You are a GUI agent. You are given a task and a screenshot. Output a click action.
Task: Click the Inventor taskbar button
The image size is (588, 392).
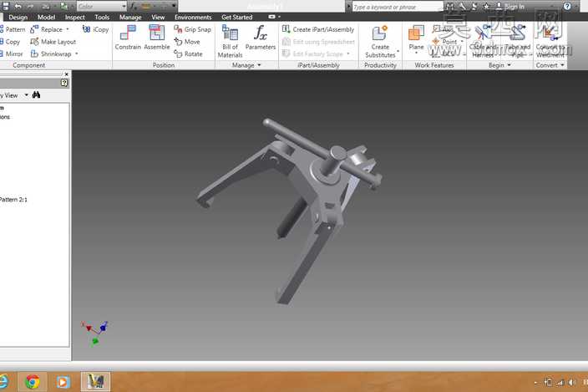click(x=95, y=382)
